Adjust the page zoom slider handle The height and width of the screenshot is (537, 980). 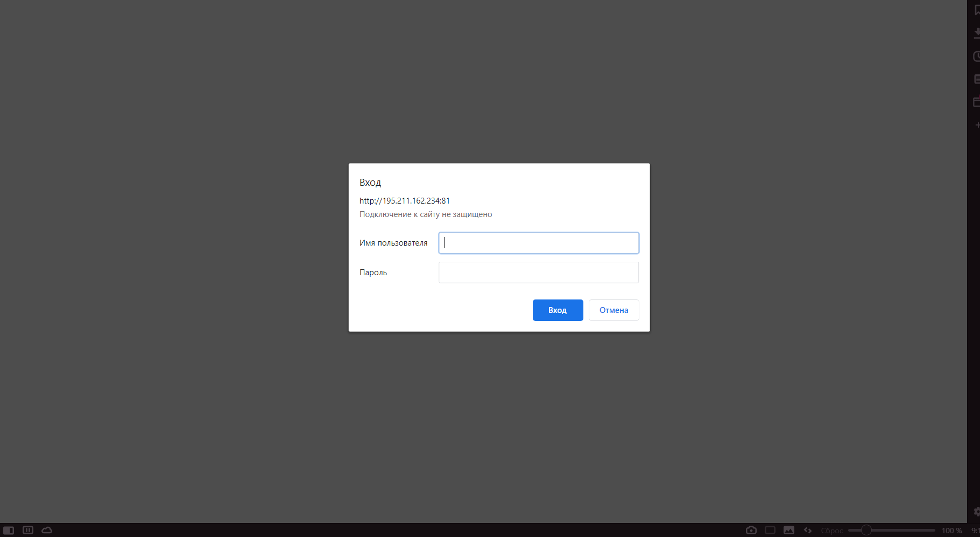[x=866, y=530]
